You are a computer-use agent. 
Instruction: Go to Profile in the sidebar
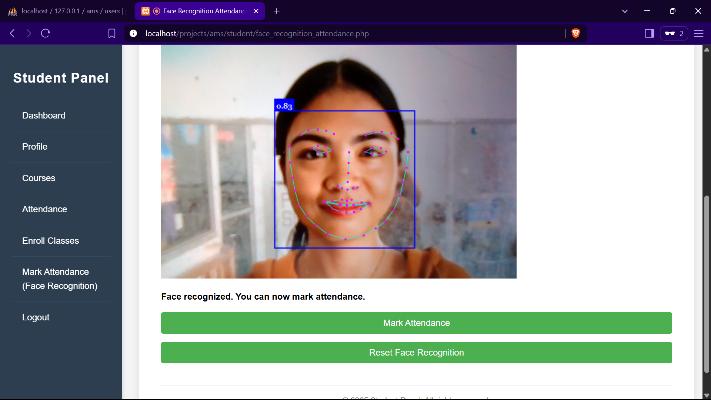tap(35, 147)
